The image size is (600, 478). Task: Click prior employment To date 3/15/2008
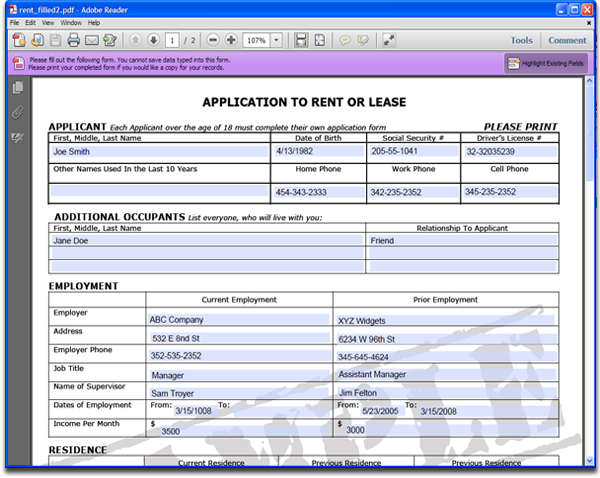click(486, 411)
